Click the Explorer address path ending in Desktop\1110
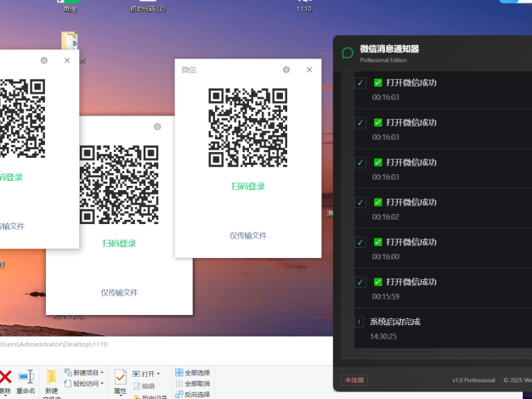 point(54,344)
